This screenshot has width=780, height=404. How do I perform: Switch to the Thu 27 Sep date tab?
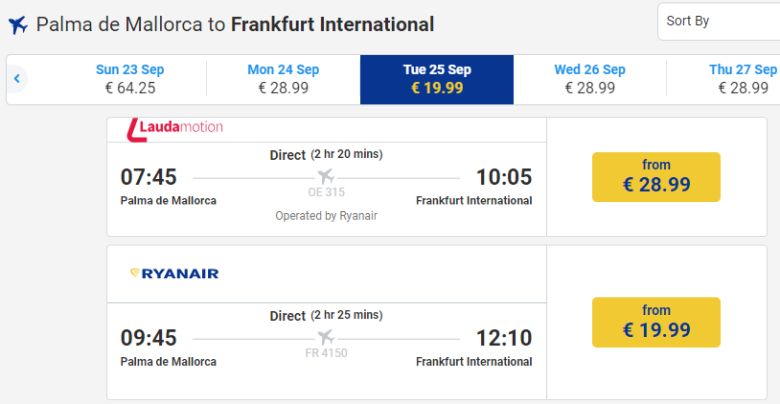[x=742, y=79]
